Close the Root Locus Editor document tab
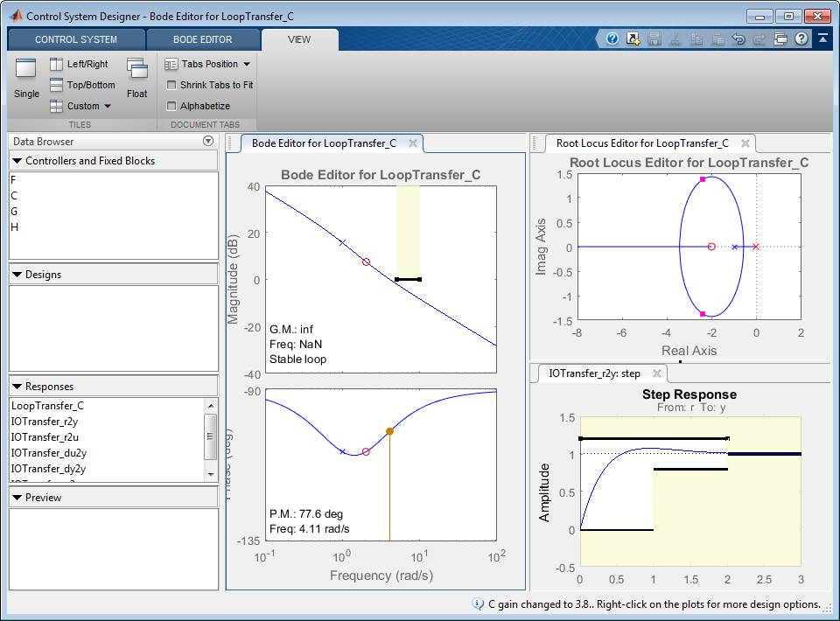The height and width of the screenshot is (621, 840). click(x=745, y=143)
